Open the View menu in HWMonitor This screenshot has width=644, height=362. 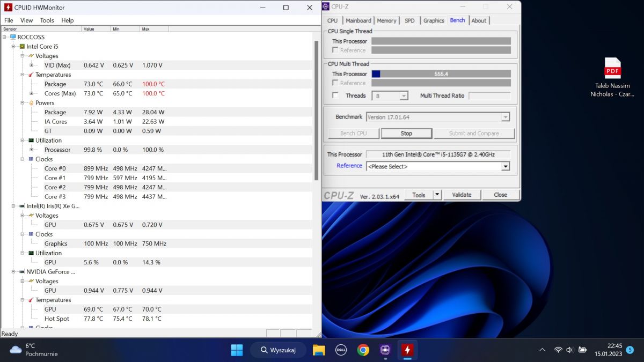click(26, 20)
